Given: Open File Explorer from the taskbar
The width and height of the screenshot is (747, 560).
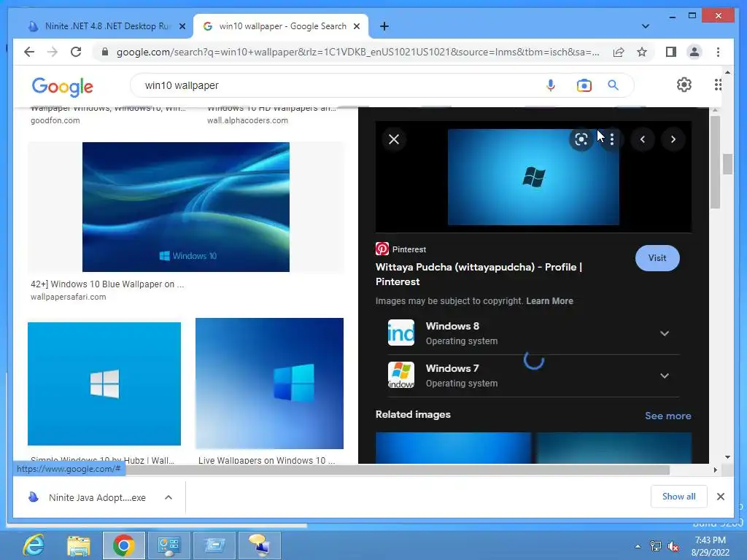Looking at the screenshot, I should [x=79, y=545].
